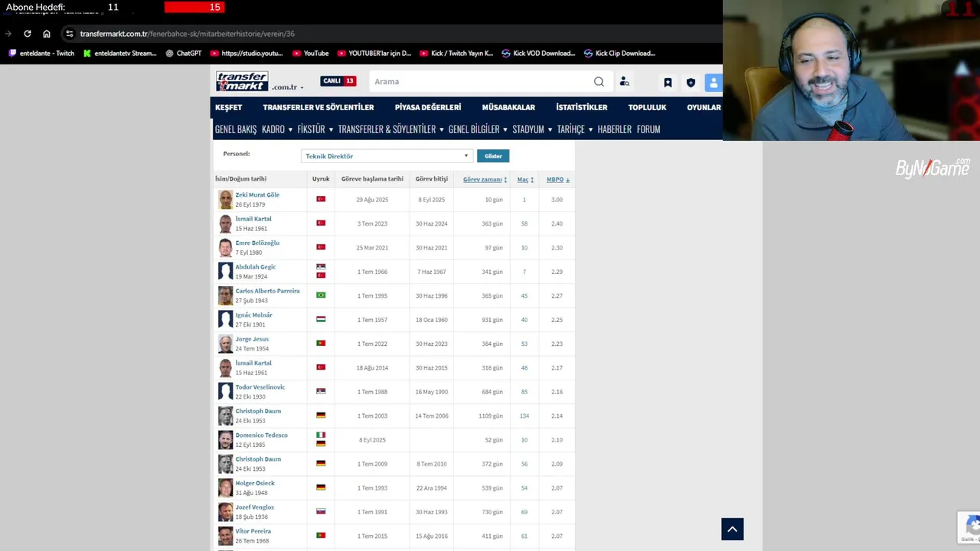Viewport: 980px width, 551px height.
Task: Open Jozef Venglos profile link
Action: pos(254,507)
